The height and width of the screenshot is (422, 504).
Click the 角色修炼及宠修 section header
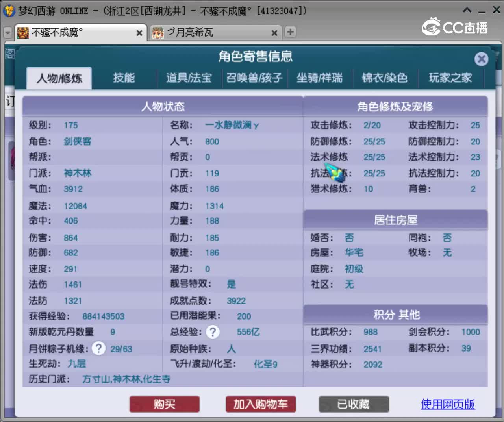(x=395, y=106)
